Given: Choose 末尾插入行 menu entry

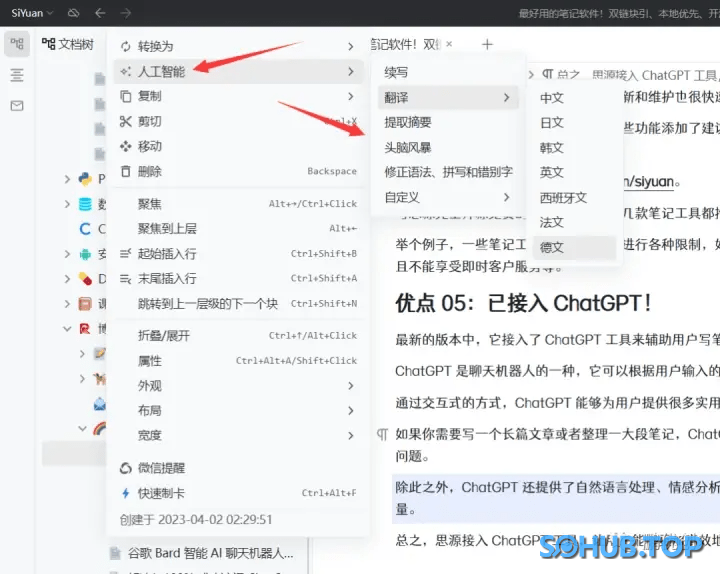Looking at the screenshot, I should [x=237, y=278].
